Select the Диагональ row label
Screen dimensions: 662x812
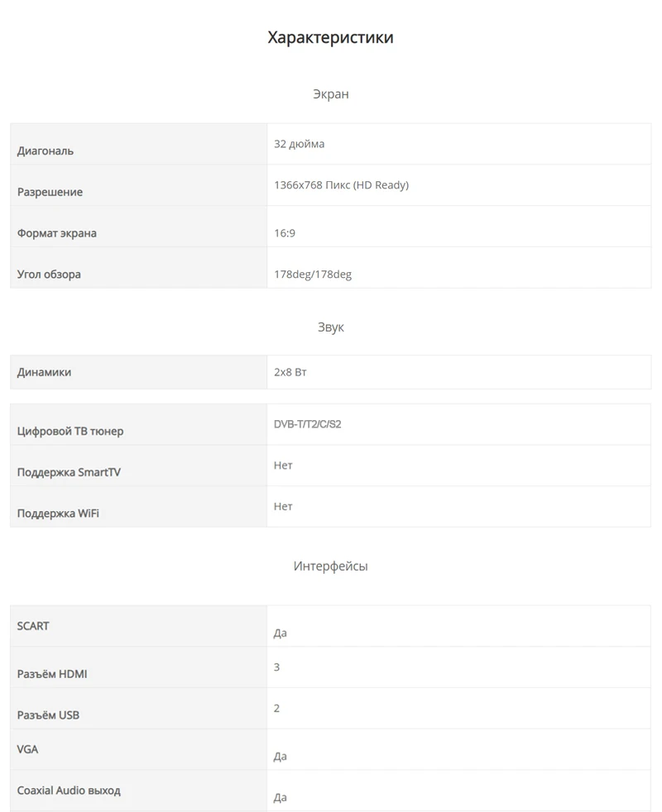click(x=46, y=150)
